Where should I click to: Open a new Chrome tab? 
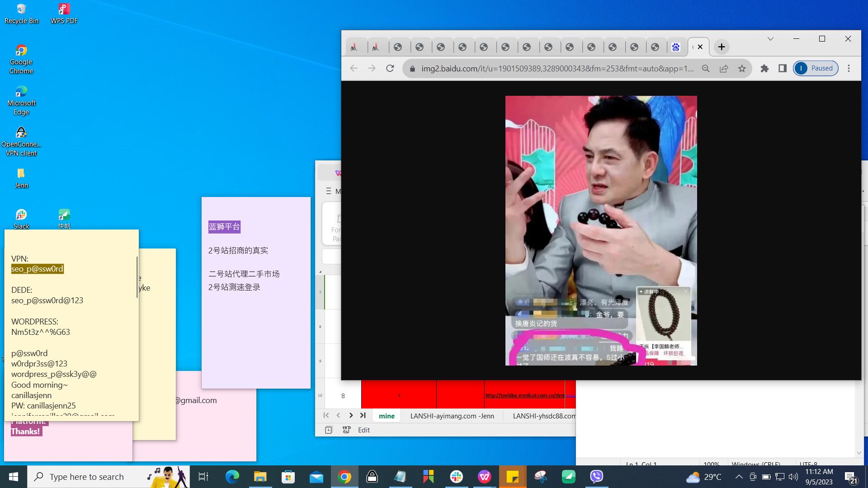(722, 47)
